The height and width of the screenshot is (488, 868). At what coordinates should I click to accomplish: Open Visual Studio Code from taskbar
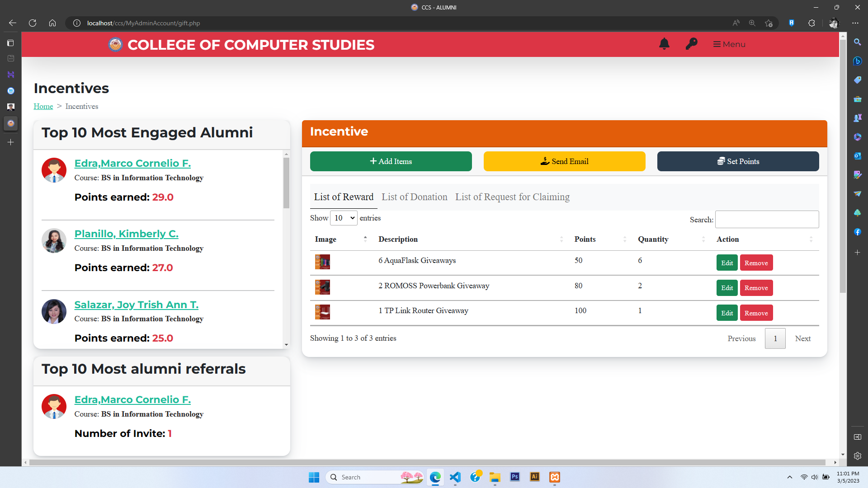tap(455, 477)
